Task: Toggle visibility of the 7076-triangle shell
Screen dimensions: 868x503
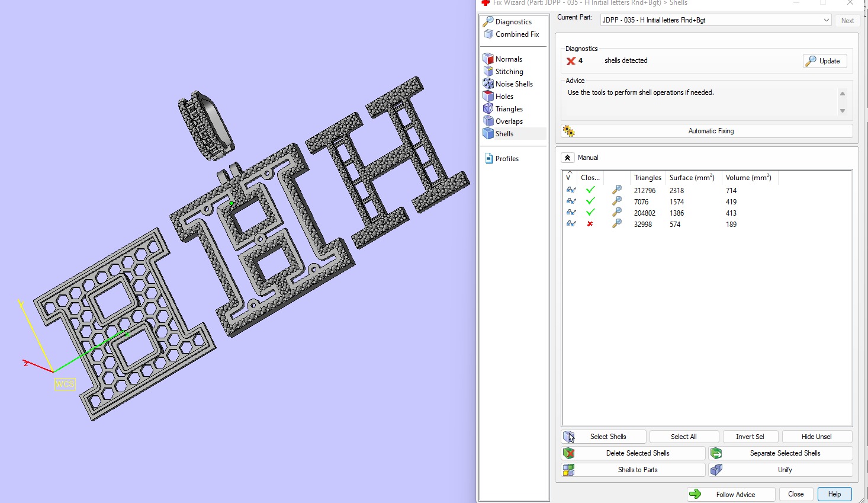Action: click(x=571, y=201)
